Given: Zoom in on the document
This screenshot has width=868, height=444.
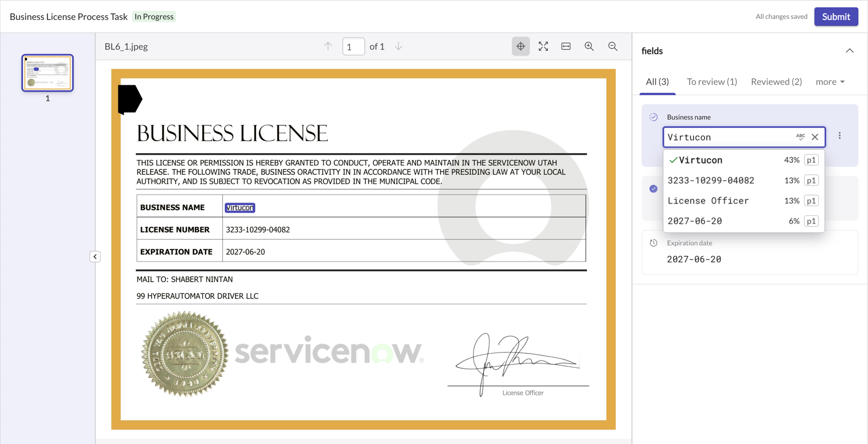Looking at the screenshot, I should pyautogui.click(x=589, y=46).
